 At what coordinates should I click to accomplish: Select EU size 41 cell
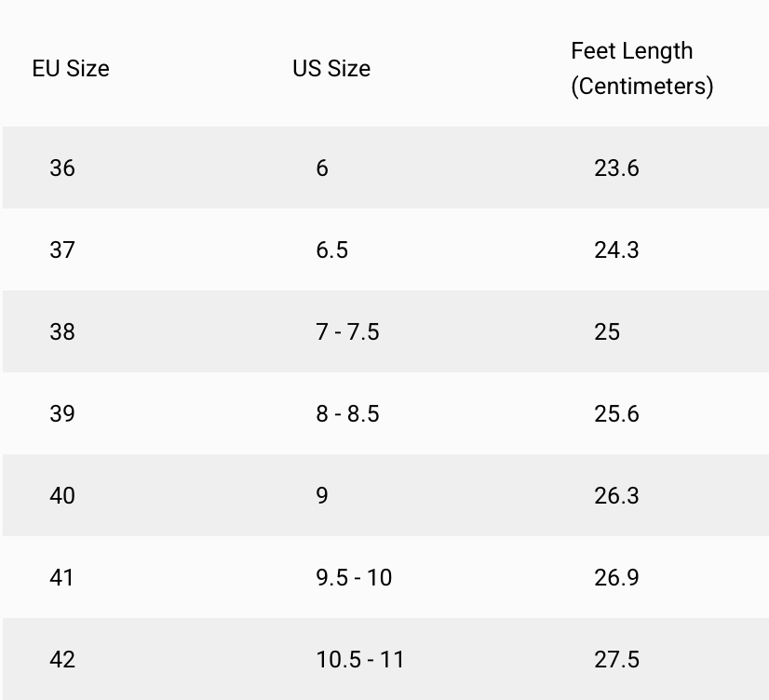62,578
